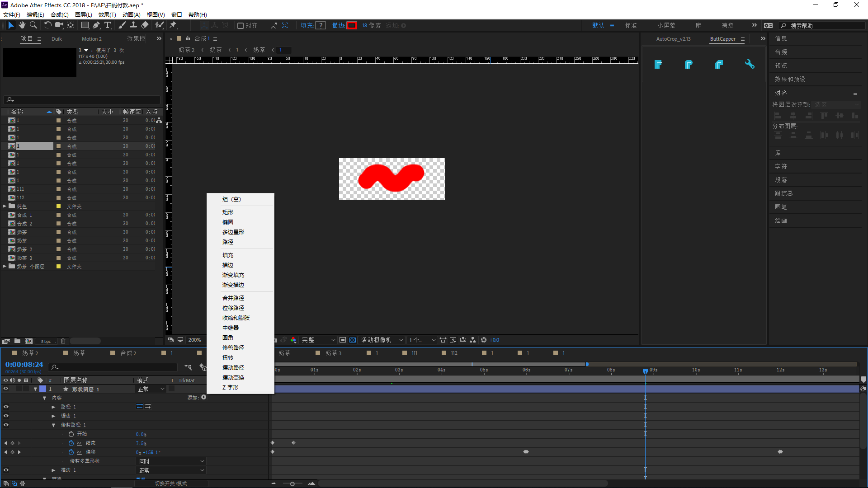
Task: Choose 修剪路径 from the add menu
Action: [233, 347]
